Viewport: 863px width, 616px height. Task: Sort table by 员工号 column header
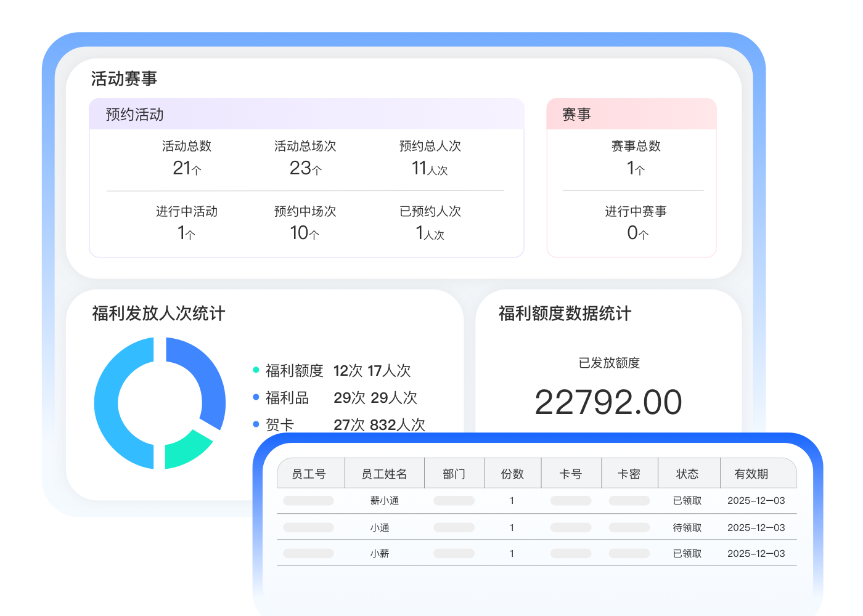(x=309, y=474)
